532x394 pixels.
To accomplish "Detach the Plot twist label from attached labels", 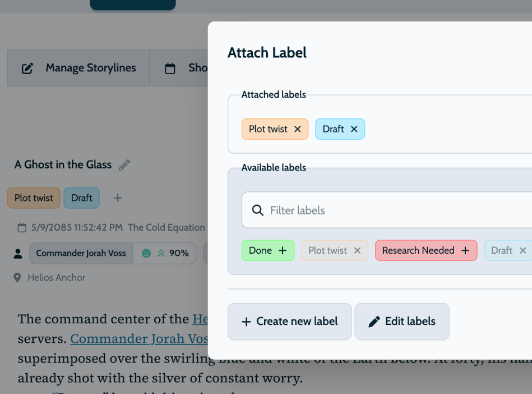I will pyautogui.click(x=297, y=129).
